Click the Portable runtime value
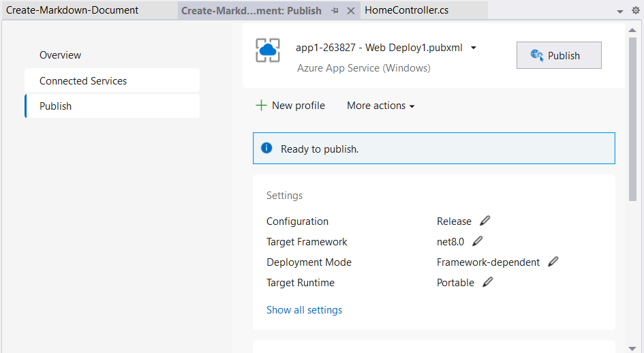Screen dimensions: 644x353 (x=455, y=283)
